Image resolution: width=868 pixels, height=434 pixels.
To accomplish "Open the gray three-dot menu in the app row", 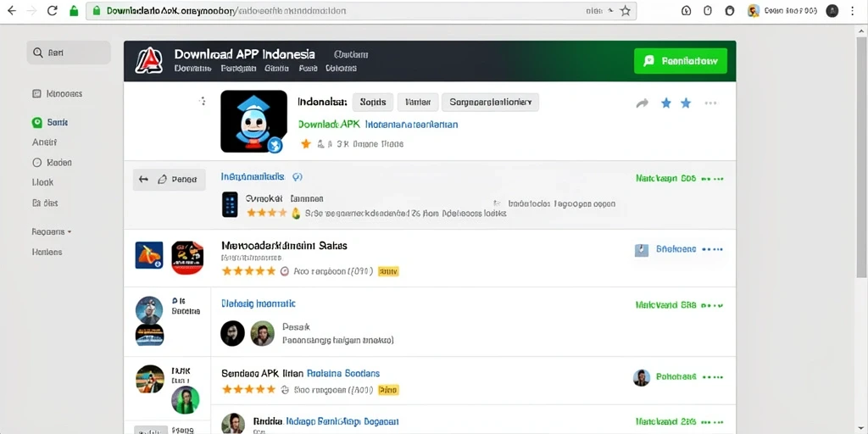I will pos(711,103).
